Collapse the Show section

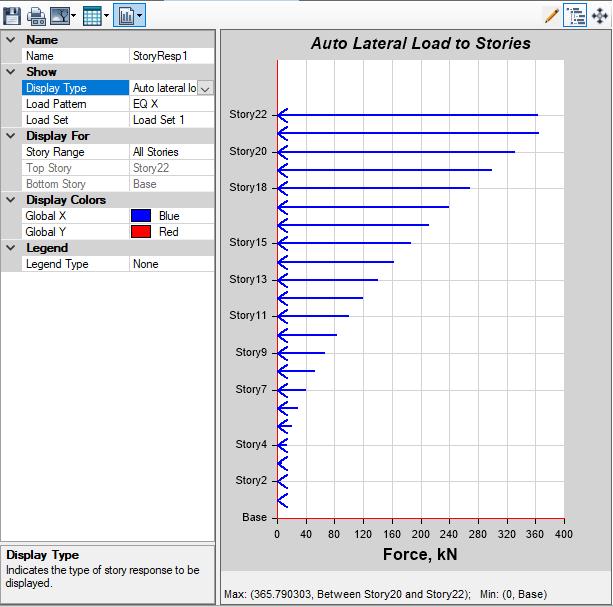click(11, 72)
